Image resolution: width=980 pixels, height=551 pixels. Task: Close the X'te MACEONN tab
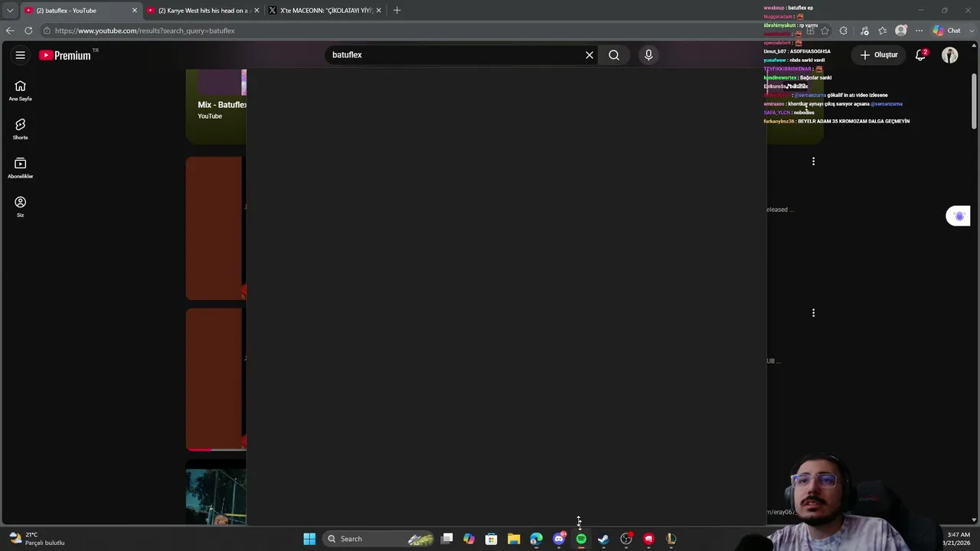pos(378,11)
